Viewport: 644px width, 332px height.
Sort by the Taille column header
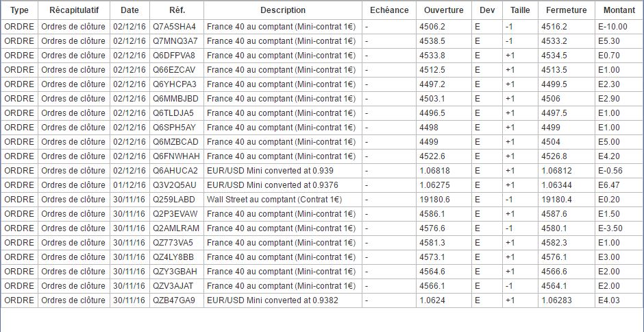coord(520,10)
